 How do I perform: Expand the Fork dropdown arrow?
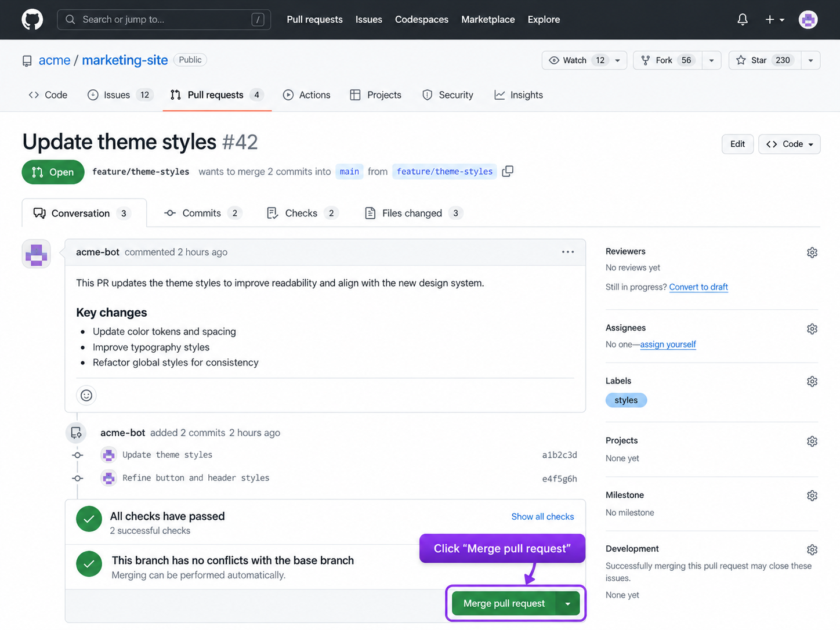click(x=711, y=60)
